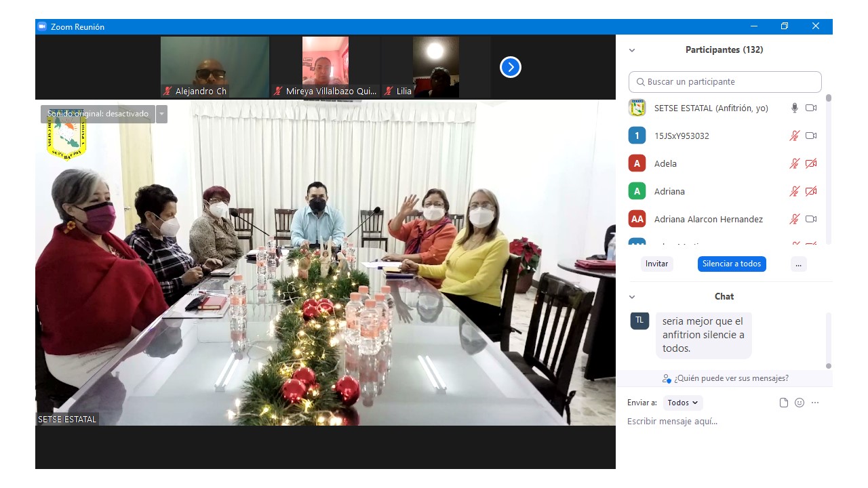
Task: Click participant name '15JSxY953032'
Action: [682, 136]
